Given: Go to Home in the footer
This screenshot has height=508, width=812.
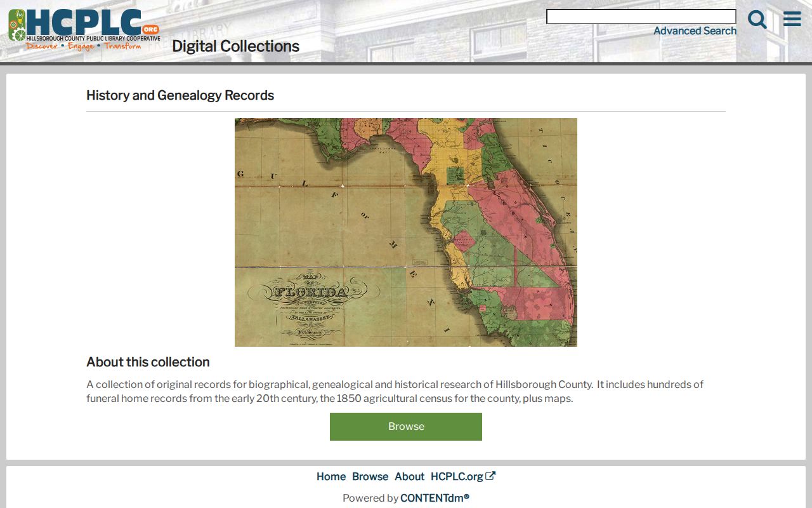Looking at the screenshot, I should pyautogui.click(x=331, y=477).
